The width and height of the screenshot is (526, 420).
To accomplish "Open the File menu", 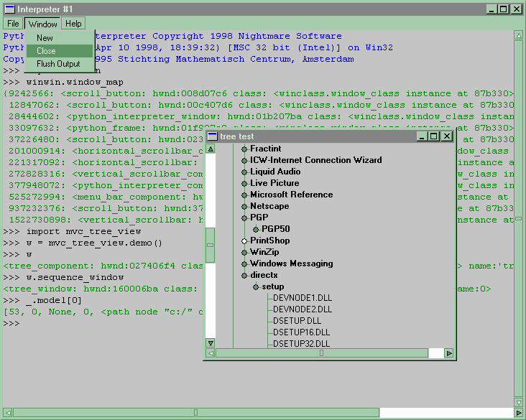I will (13, 24).
